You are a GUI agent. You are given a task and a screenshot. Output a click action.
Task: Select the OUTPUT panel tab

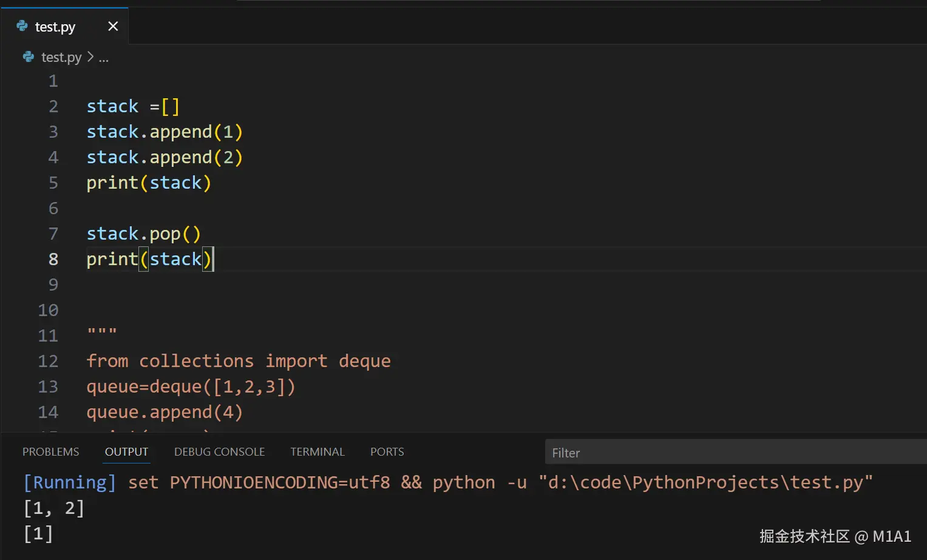(126, 452)
